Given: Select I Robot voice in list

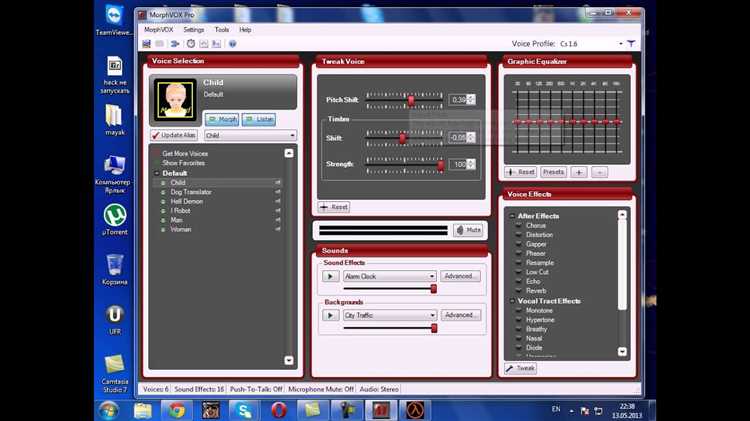Looking at the screenshot, I should [180, 210].
